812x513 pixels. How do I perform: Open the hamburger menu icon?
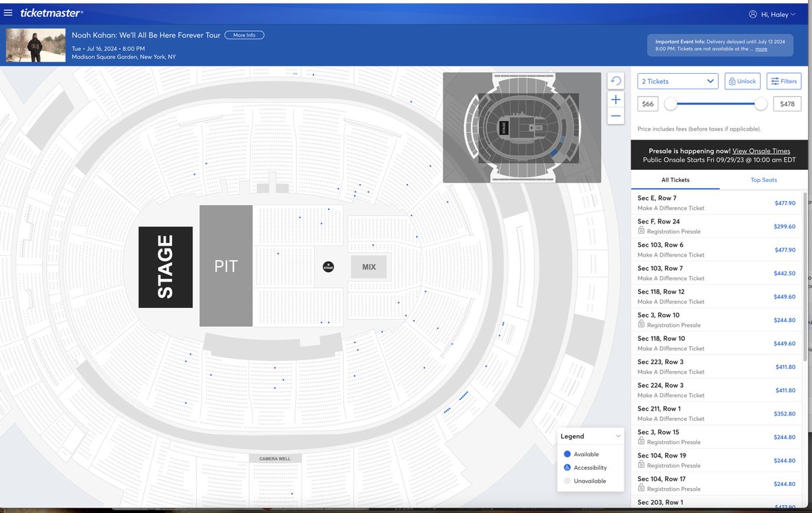8,13
